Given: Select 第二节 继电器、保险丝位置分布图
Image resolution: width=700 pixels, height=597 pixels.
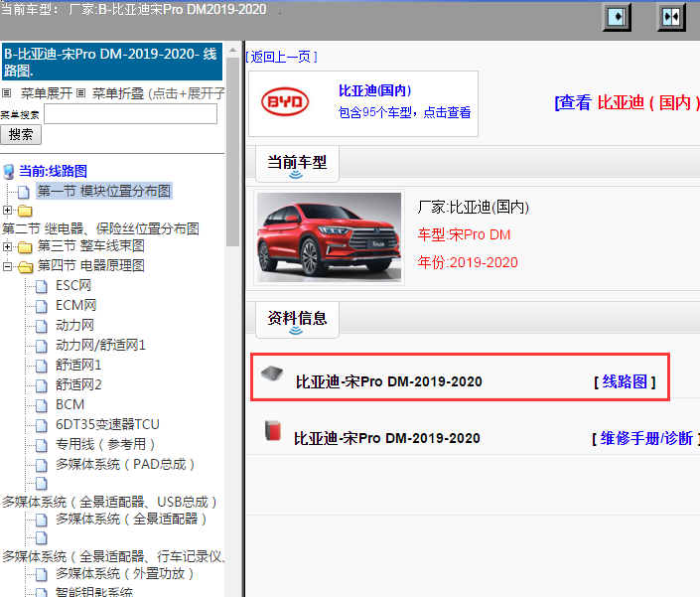Looking at the screenshot, I should pyautogui.click(x=101, y=228).
